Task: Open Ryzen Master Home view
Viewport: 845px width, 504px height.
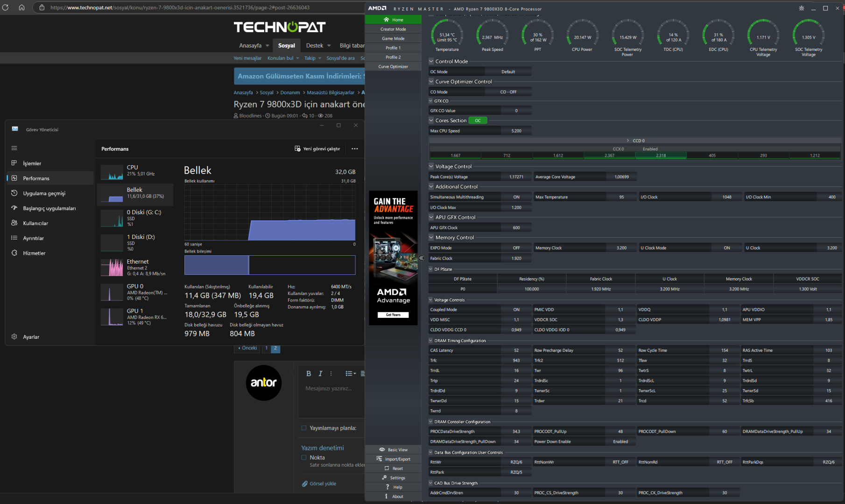Action: (x=393, y=20)
